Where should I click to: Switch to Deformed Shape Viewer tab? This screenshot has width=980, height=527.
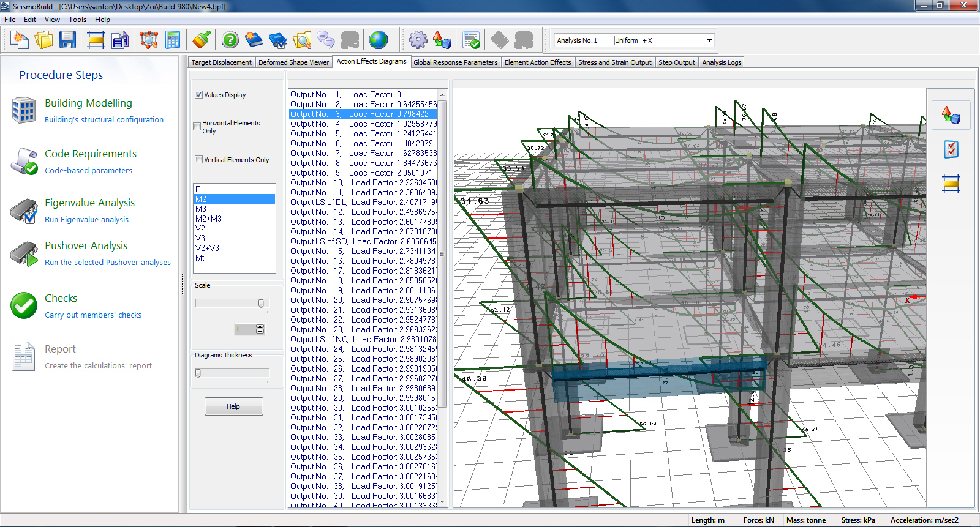coord(293,62)
